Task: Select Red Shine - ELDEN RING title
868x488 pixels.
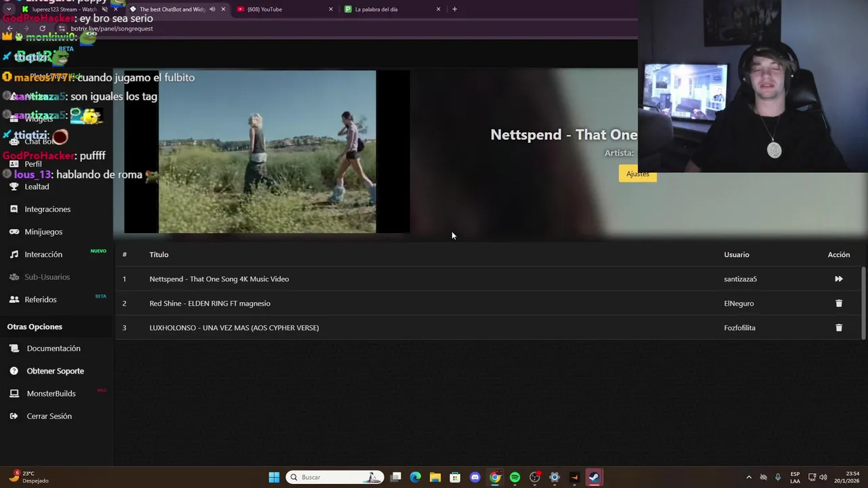Action: 210,303
